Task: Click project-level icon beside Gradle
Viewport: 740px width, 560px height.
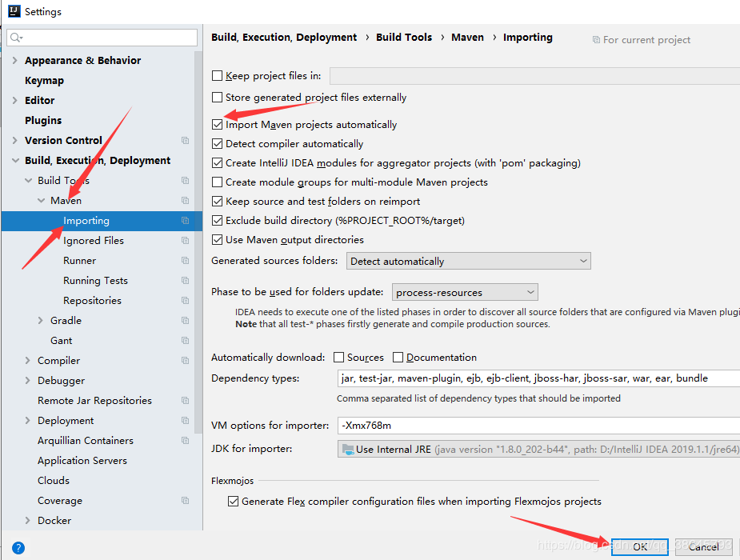Action: tap(185, 320)
